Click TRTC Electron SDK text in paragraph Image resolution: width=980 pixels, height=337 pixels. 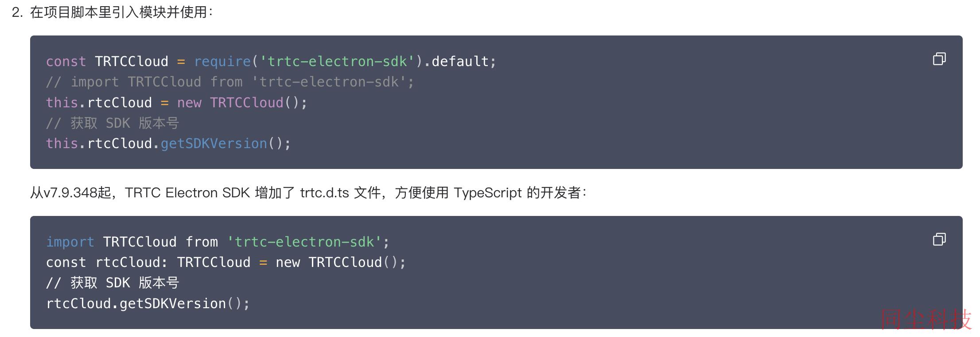(187, 193)
